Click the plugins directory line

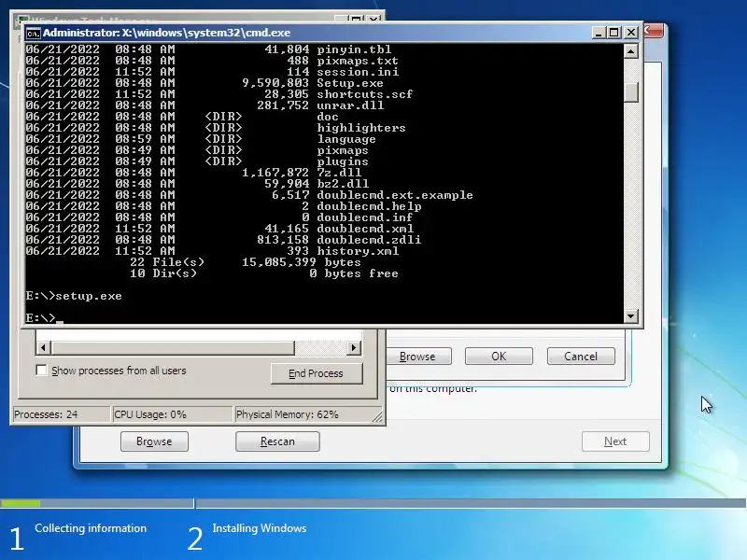coord(197,161)
